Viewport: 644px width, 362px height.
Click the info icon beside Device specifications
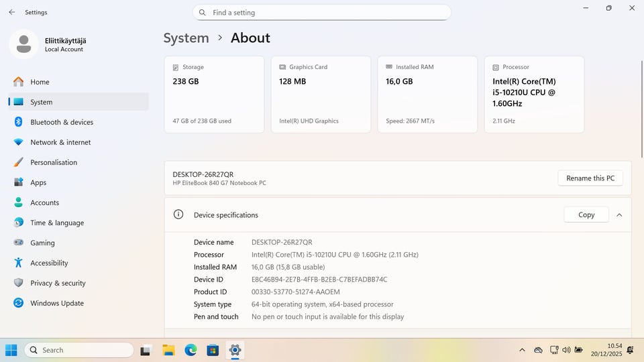[178, 215]
